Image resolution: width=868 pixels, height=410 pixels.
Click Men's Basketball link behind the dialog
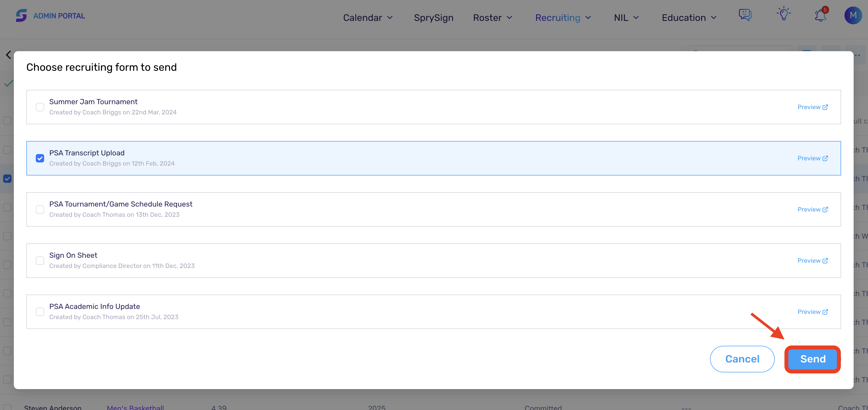[136, 407]
